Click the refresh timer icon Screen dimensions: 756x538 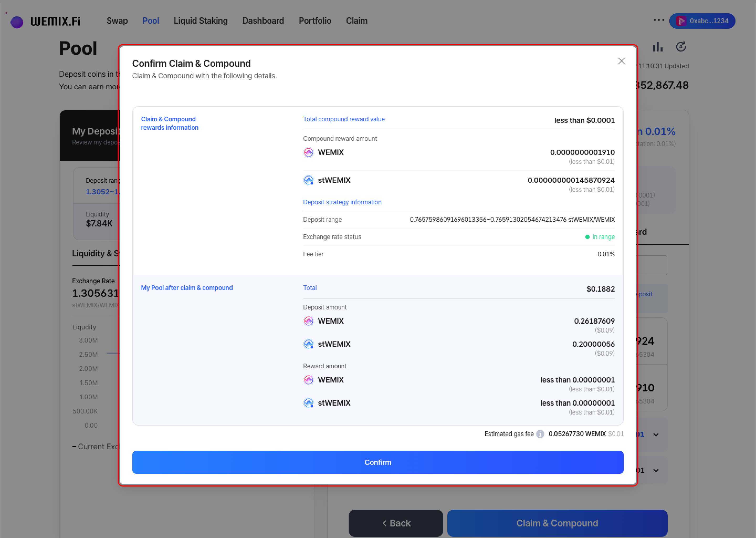click(681, 47)
